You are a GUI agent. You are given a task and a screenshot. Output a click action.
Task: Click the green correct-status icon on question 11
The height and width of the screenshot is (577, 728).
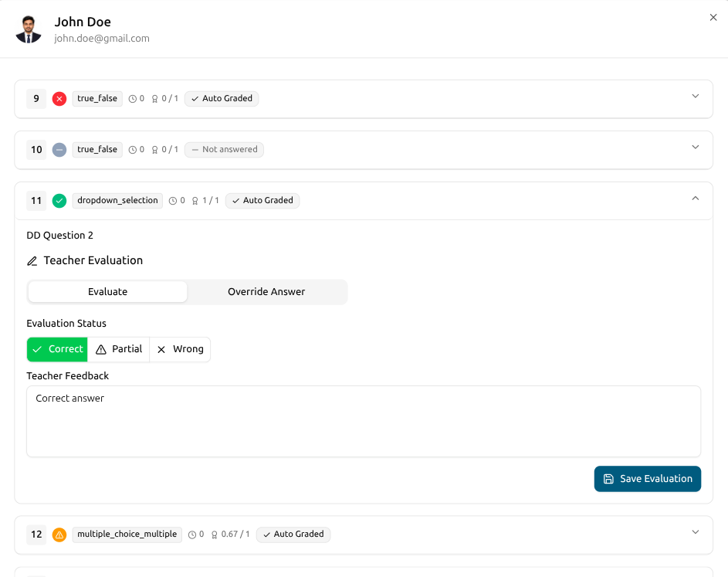coord(59,201)
